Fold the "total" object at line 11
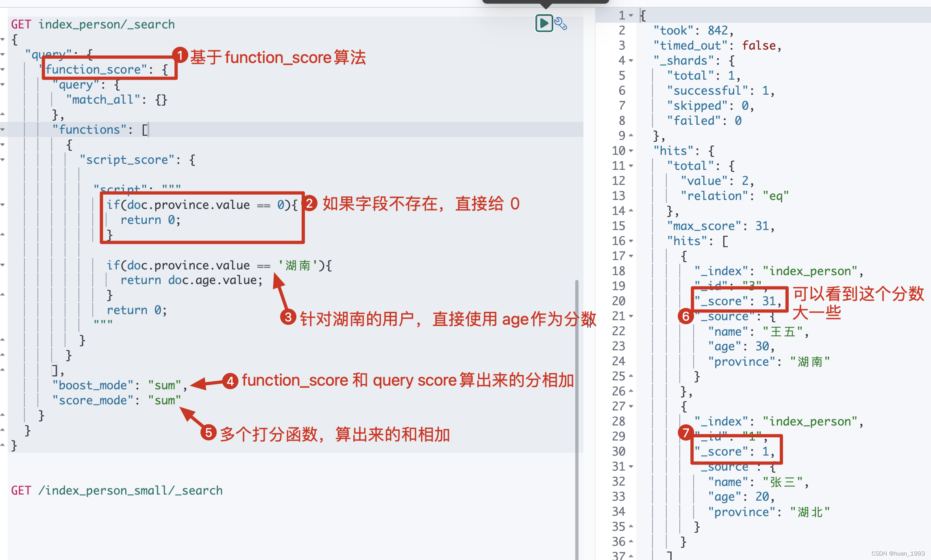This screenshot has height=560, width=931. click(631, 166)
